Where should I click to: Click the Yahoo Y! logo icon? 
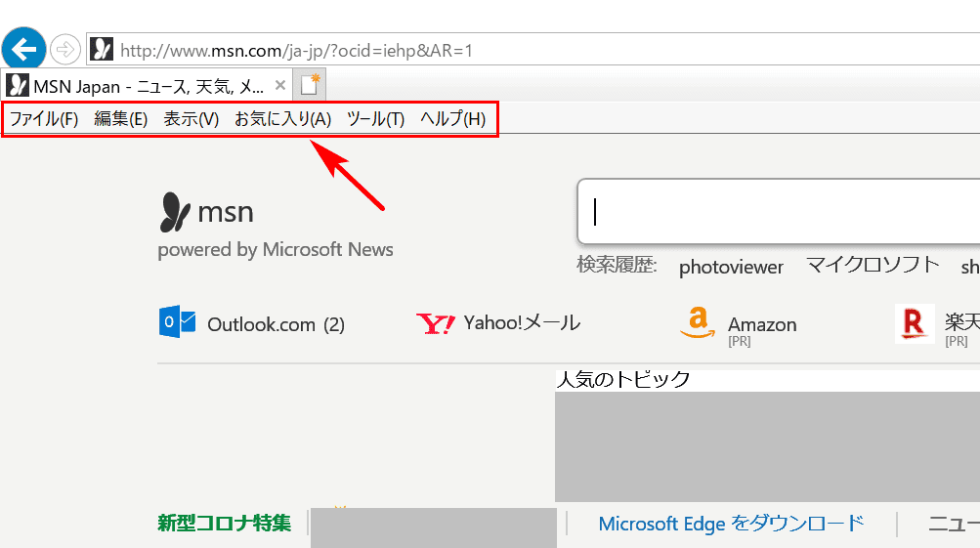click(x=436, y=323)
